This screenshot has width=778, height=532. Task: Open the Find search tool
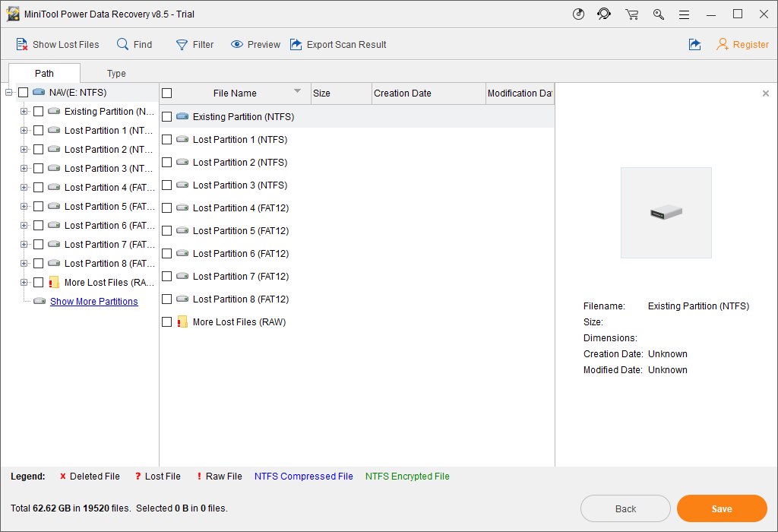pyautogui.click(x=123, y=45)
